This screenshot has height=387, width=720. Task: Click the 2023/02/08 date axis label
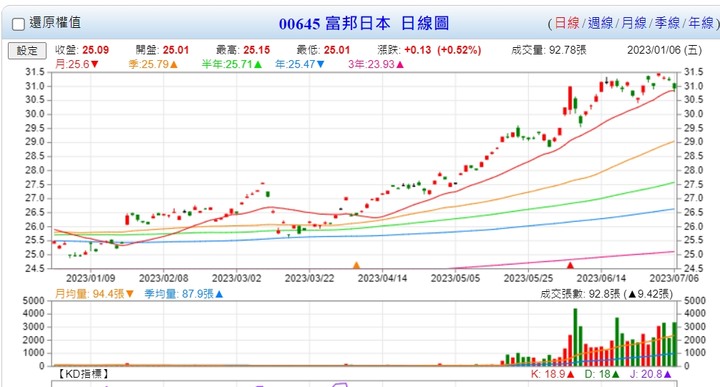[x=163, y=278]
